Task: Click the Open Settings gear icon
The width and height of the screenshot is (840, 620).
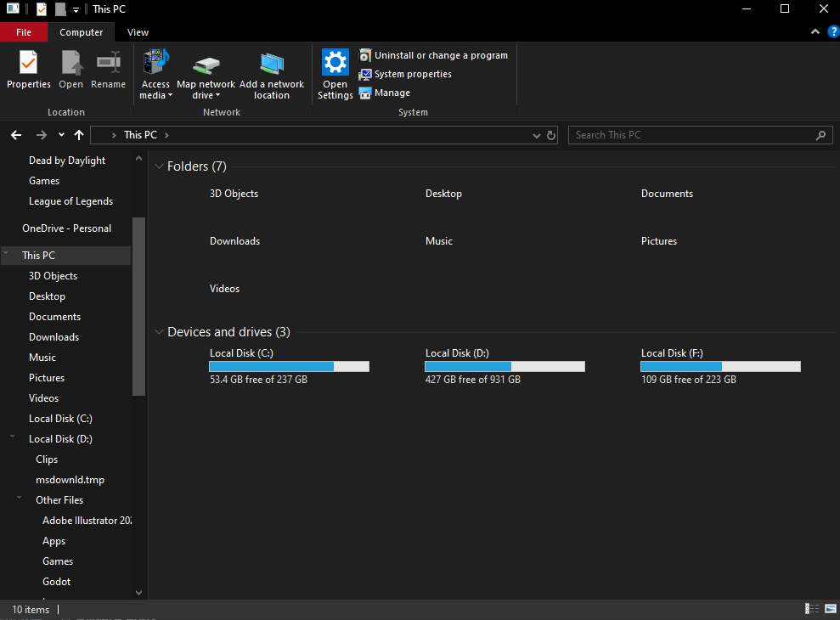Action: tap(335, 62)
